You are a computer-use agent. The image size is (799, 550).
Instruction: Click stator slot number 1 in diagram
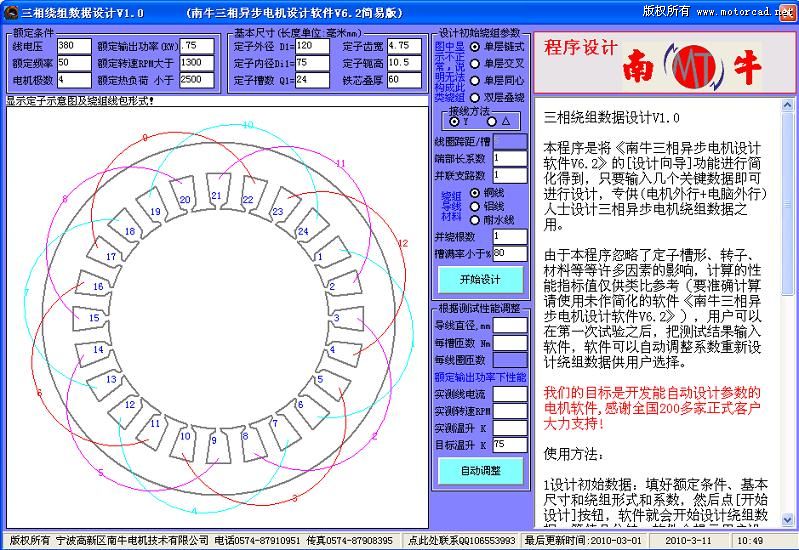coord(320,256)
